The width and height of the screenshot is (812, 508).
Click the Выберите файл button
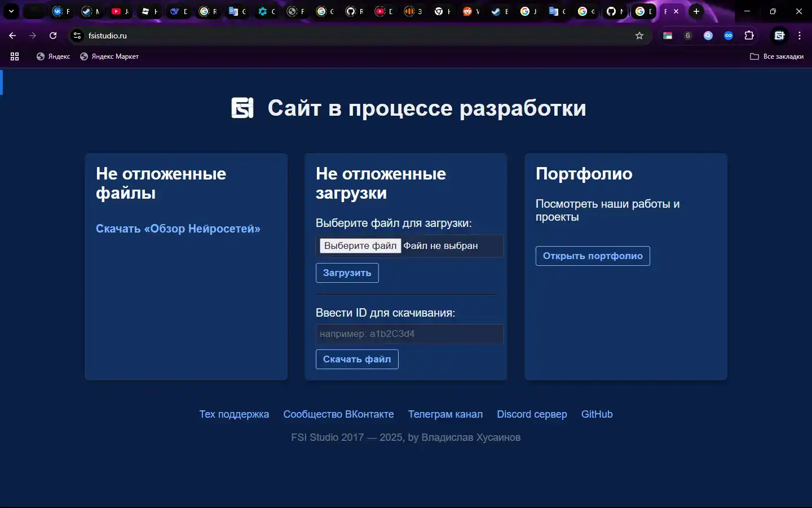pos(360,246)
